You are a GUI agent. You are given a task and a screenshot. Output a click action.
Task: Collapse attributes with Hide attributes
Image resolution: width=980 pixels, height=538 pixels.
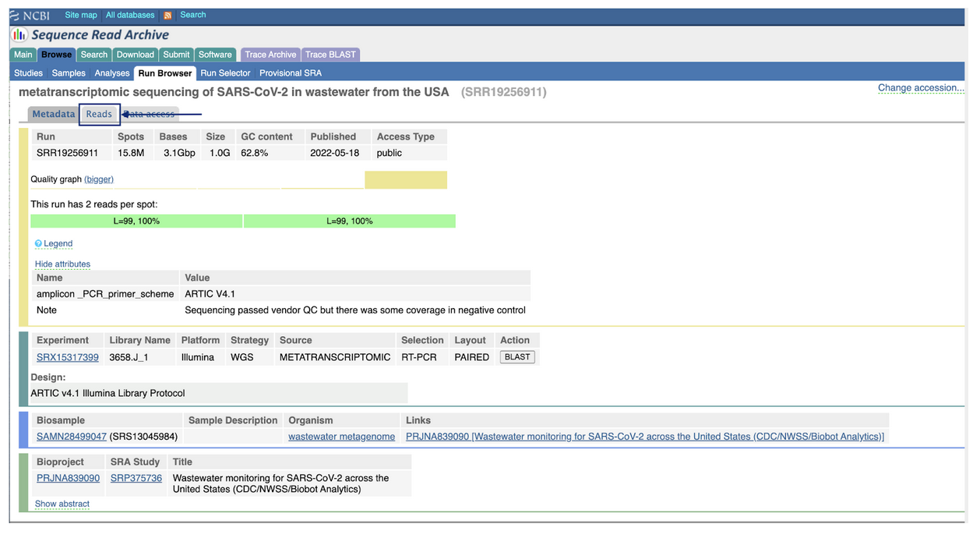tap(62, 264)
